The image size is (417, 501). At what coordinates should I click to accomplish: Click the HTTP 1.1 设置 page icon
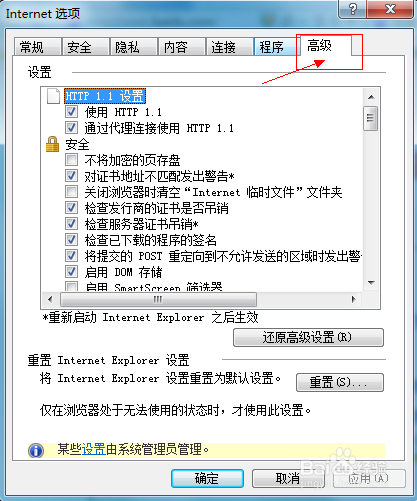pyautogui.click(x=53, y=96)
